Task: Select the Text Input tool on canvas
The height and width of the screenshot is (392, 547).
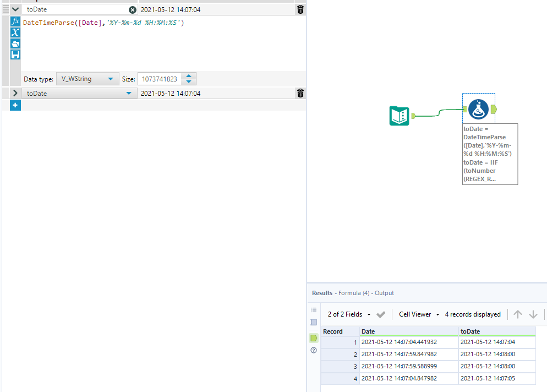Action: (x=399, y=116)
